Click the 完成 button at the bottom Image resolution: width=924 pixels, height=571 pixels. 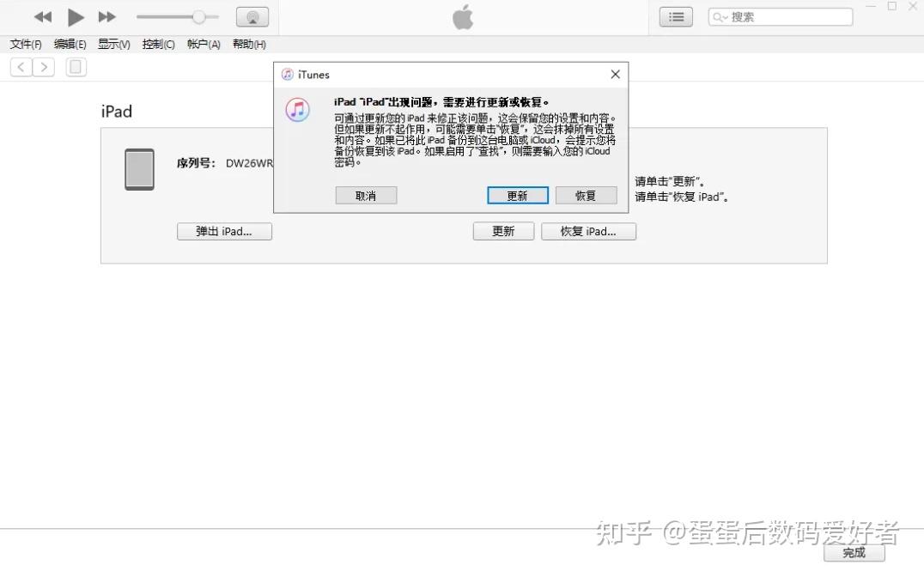point(854,553)
